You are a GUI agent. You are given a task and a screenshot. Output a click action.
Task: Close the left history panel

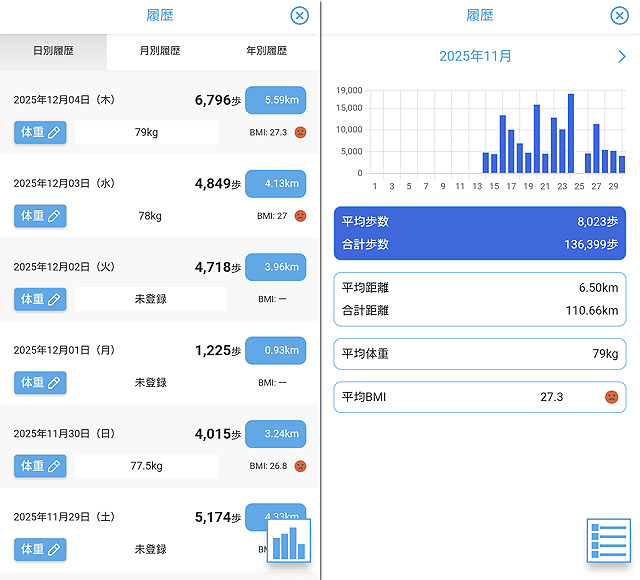point(299,15)
